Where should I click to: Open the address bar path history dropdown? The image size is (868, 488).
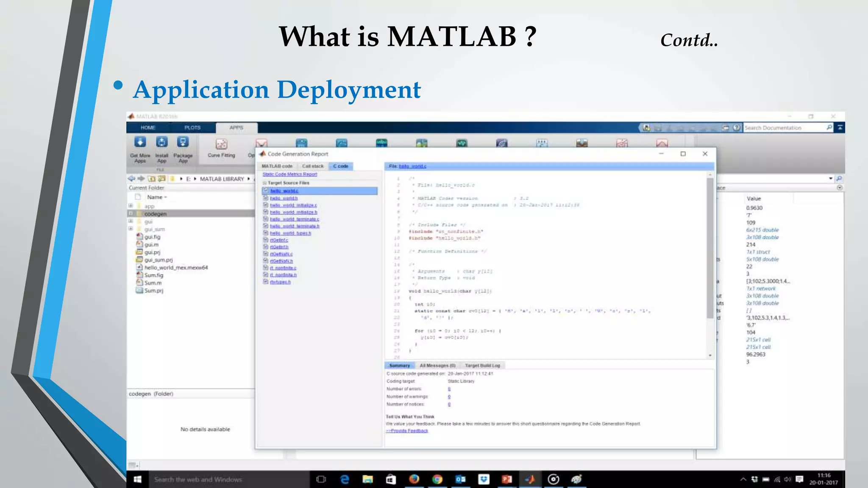click(831, 179)
